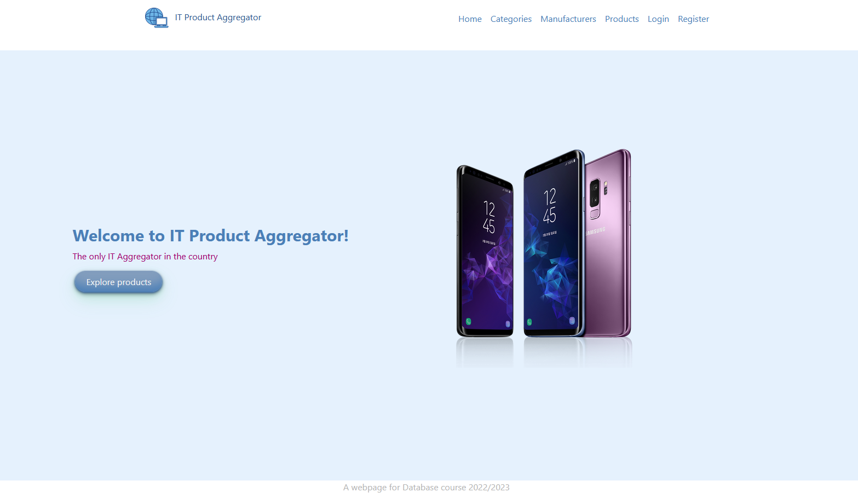Click the rear camera lens on the purple phone
The image size is (858, 504).
coord(595,193)
